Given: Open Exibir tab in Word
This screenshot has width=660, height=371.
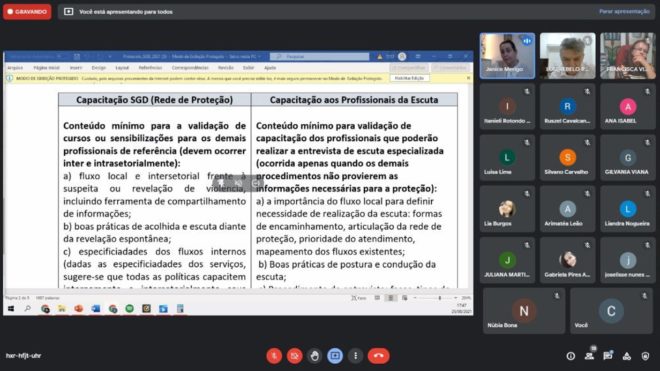Looking at the screenshot, I should (248, 67).
